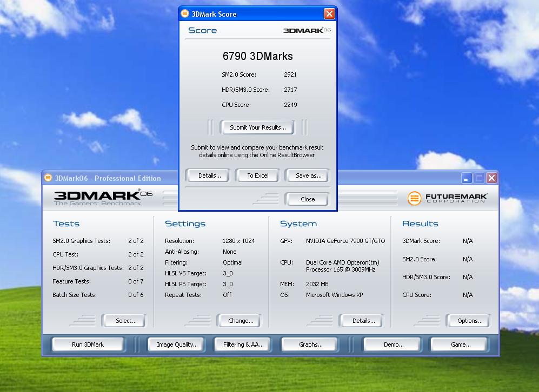539x392 pixels.
Task: Click Anti-Aliasing value None
Action: coord(229,252)
